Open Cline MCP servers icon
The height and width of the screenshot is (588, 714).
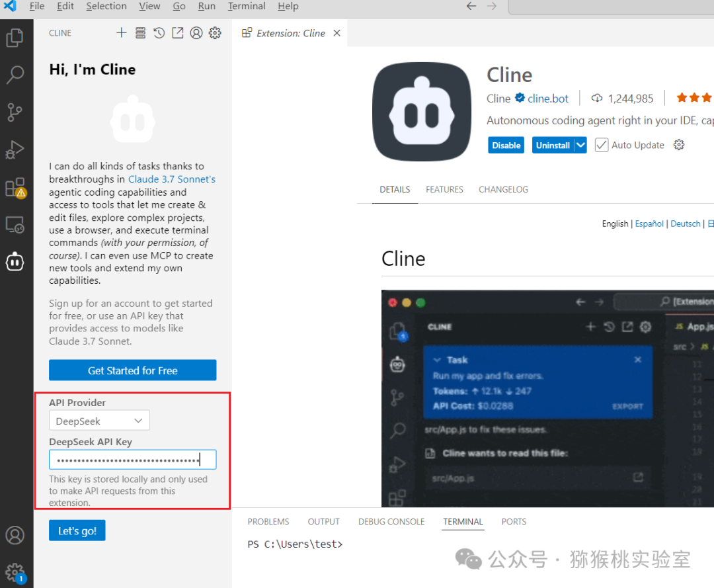point(140,33)
